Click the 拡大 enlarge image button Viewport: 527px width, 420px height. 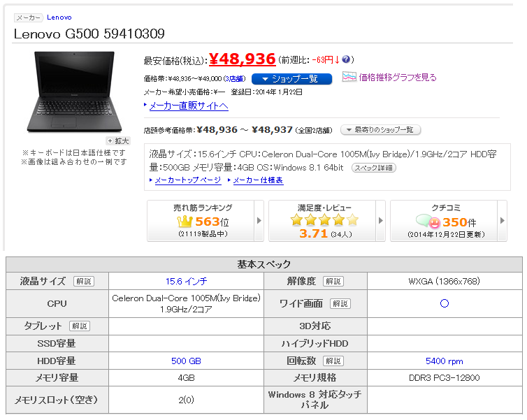(x=117, y=140)
